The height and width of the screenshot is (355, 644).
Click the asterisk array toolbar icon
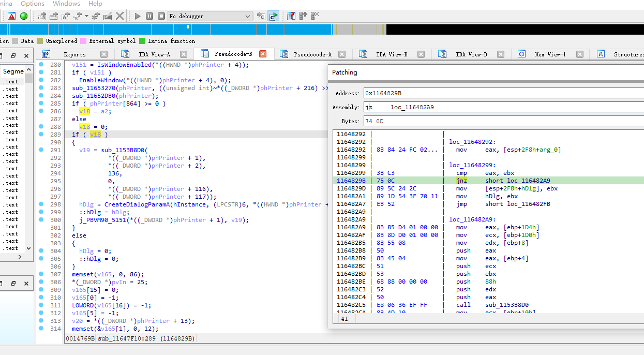click(96, 16)
